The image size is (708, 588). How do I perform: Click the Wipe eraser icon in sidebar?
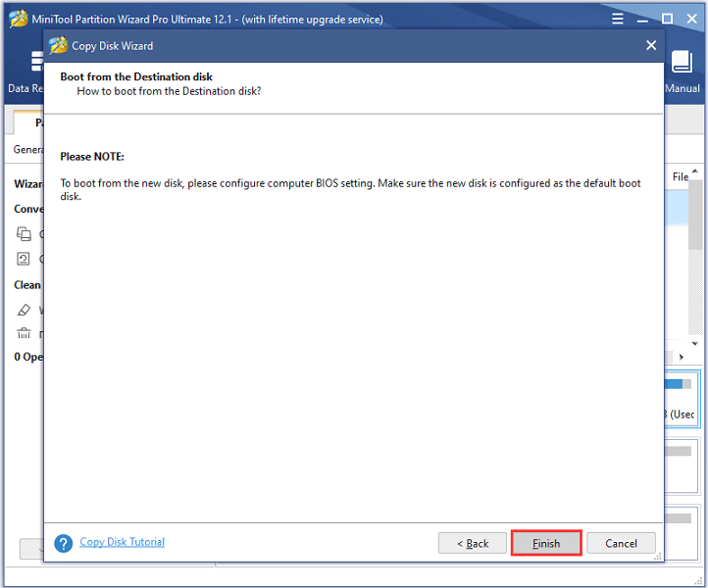click(24, 310)
